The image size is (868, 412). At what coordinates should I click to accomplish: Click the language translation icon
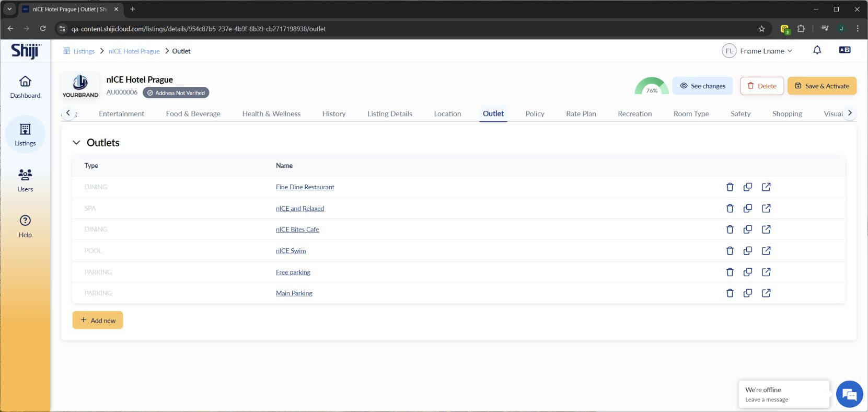(x=844, y=50)
